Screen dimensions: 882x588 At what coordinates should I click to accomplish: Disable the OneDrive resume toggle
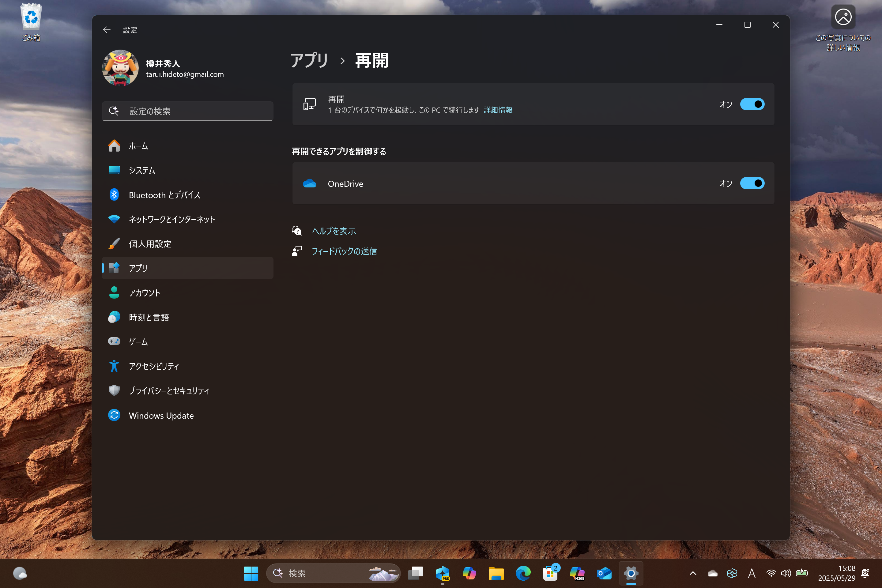click(x=752, y=183)
